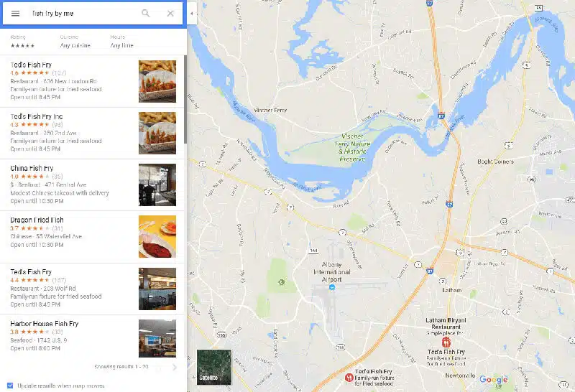575x392 pixels.
Task: Collapse the side panel arrow
Action: point(192,14)
